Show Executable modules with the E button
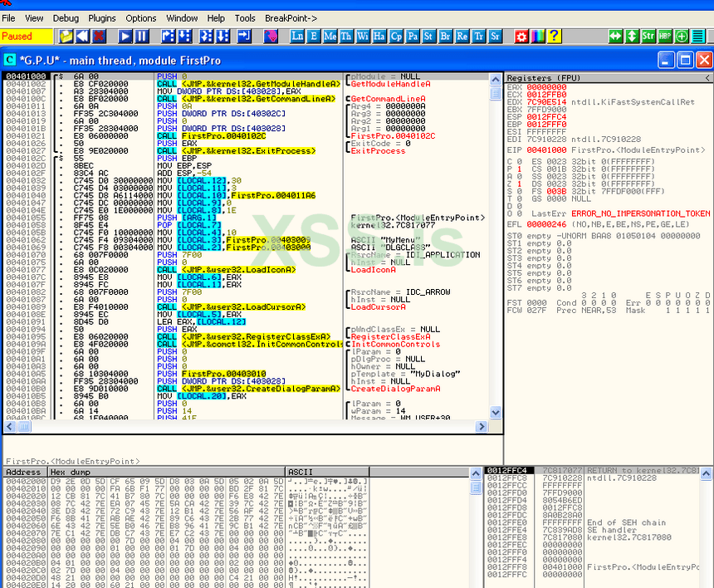Viewport: 714px width, 588px height. [x=313, y=37]
